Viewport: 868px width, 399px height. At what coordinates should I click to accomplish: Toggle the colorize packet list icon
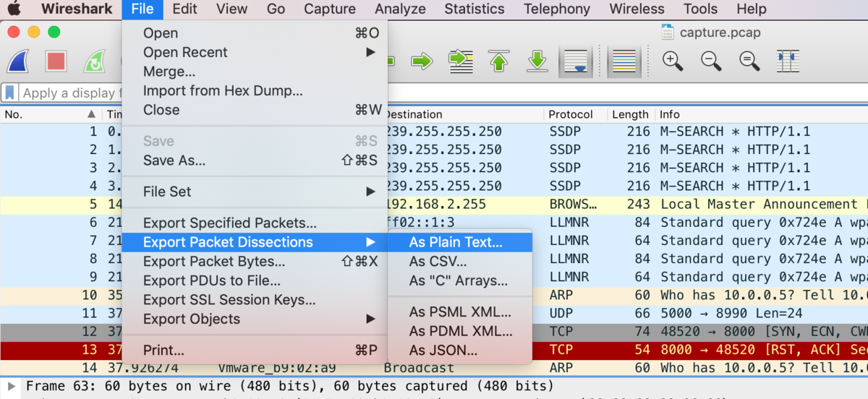pos(624,61)
